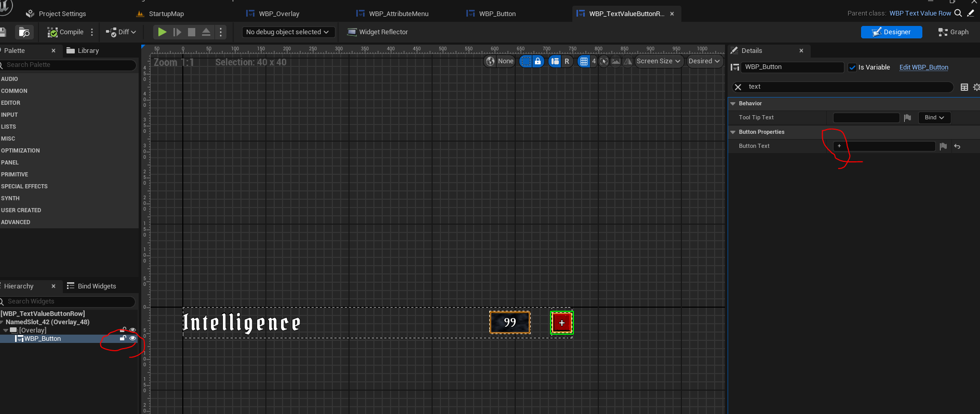Viewport: 980px width, 414px height.
Task: Toggle grid snapping icon in designer
Action: click(584, 61)
